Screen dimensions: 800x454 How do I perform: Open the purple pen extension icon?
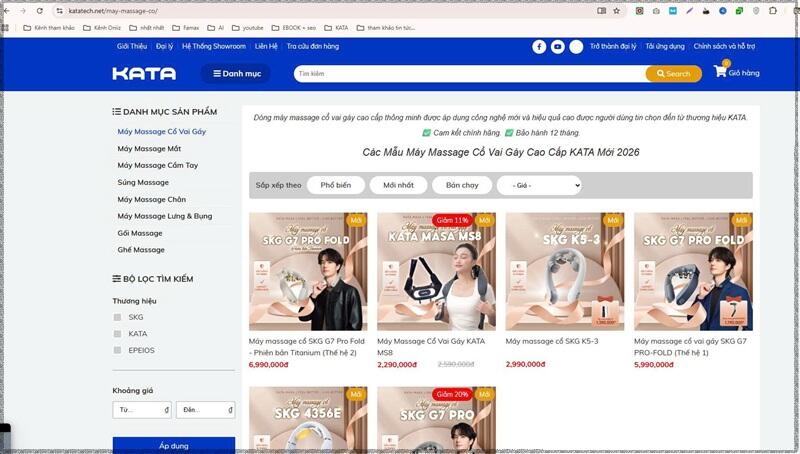[x=689, y=11]
